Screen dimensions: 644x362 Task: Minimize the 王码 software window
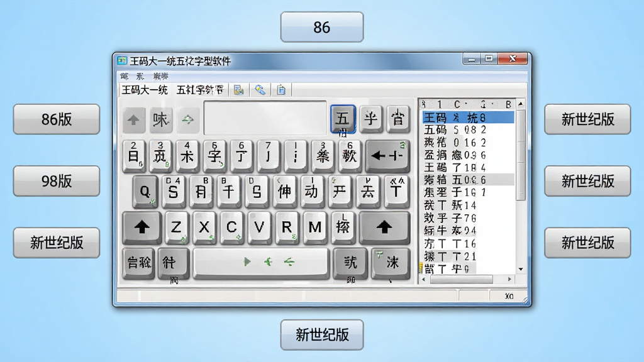pyautogui.click(x=472, y=59)
